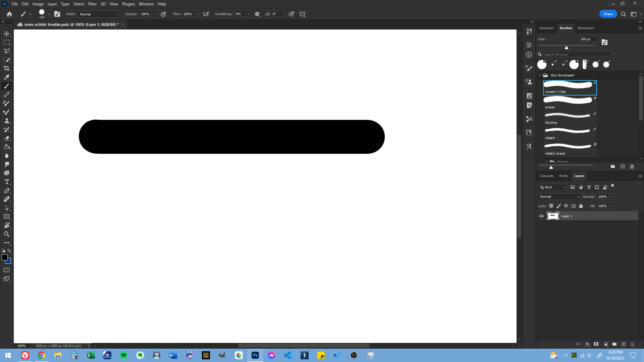Collapse the Aly's Brusheesh brush folder
This screenshot has height=362, width=644.
pos(540,75)
